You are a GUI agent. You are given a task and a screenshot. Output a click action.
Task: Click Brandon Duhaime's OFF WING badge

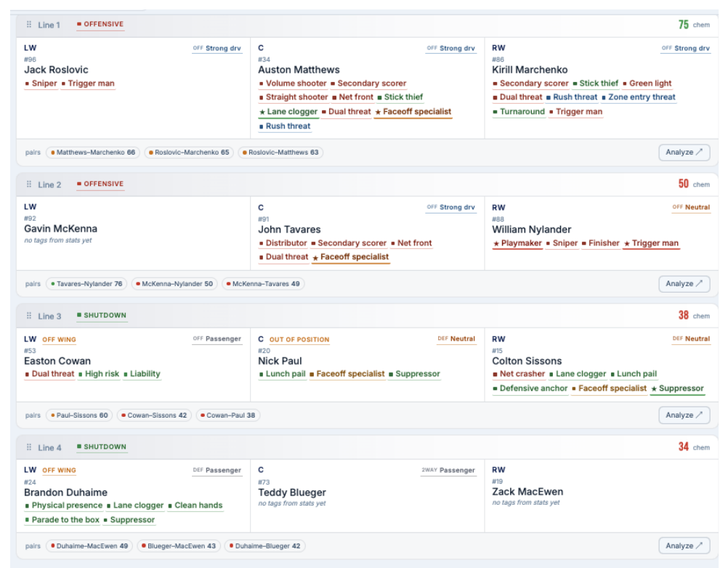coord(59,470)
